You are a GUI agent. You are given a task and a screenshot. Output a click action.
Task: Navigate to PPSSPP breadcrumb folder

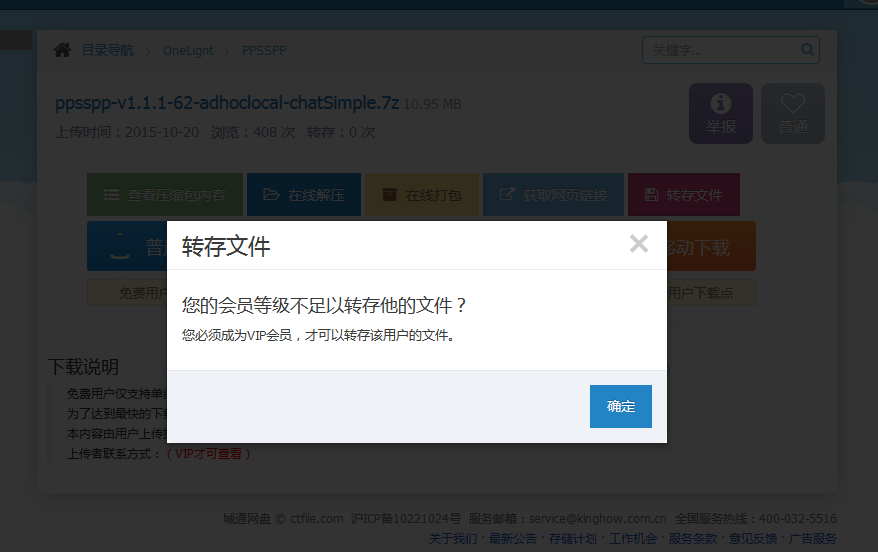click(x=264, y=50)
